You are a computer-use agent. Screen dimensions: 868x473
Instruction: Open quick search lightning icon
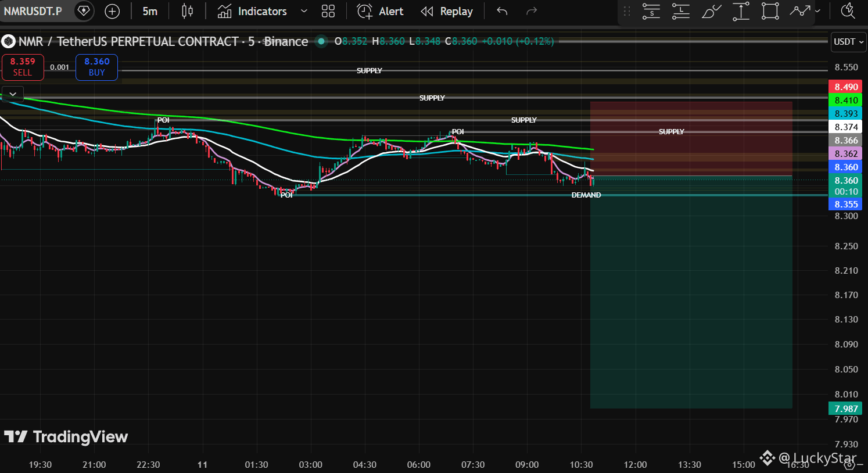click(x=848, y=11)
